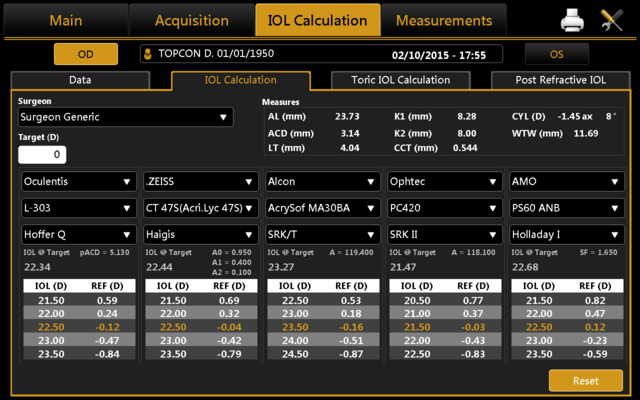This screenshot has width=640, height=400.
Task: Select Haigis row with REF -0.04
Action: tap(201, 327)
